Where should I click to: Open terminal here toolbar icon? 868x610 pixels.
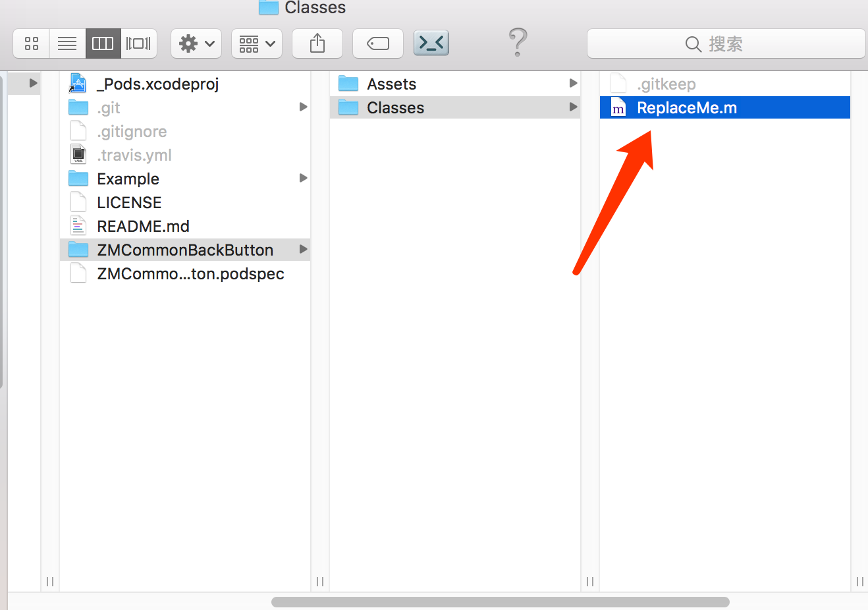(431, 43)
